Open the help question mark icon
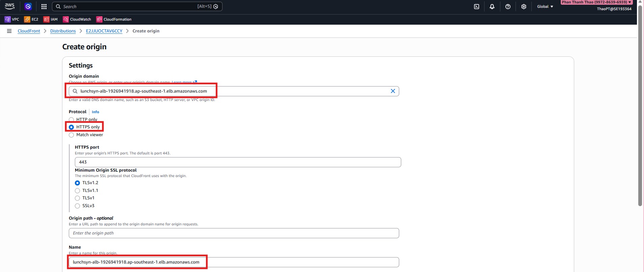 (x=508, y=6)
